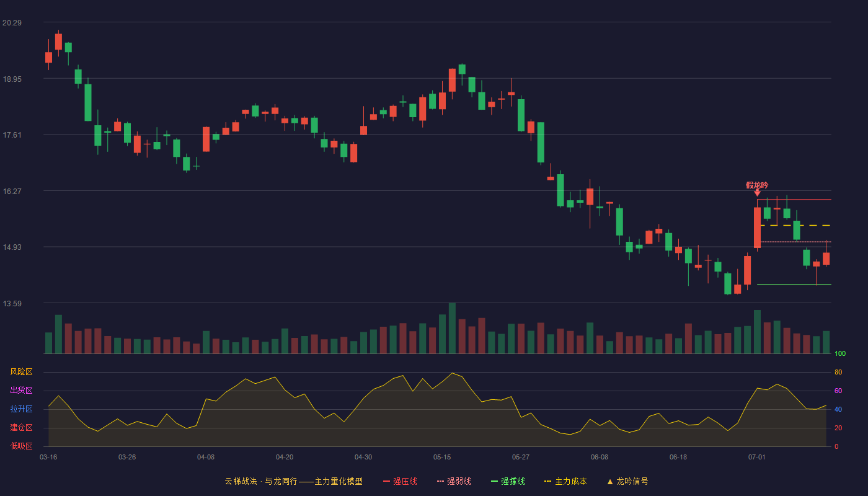Click the green 100 indicator scale label

point(840,354)
